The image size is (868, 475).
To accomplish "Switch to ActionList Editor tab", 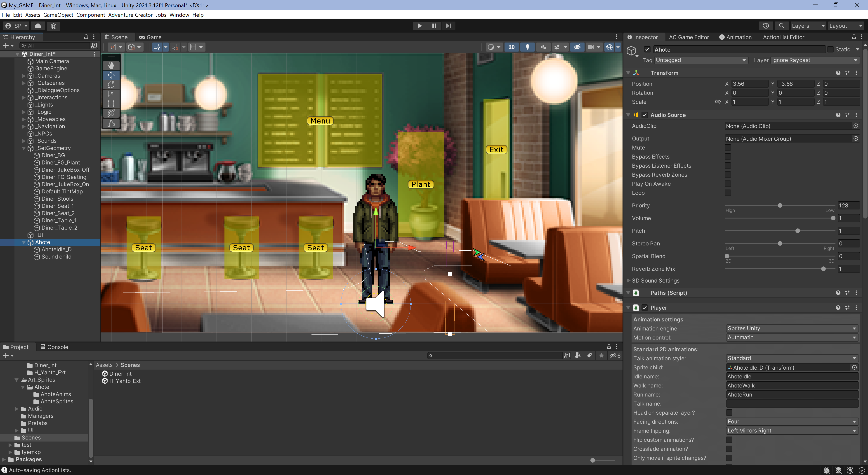I will [x=783, y=37].
